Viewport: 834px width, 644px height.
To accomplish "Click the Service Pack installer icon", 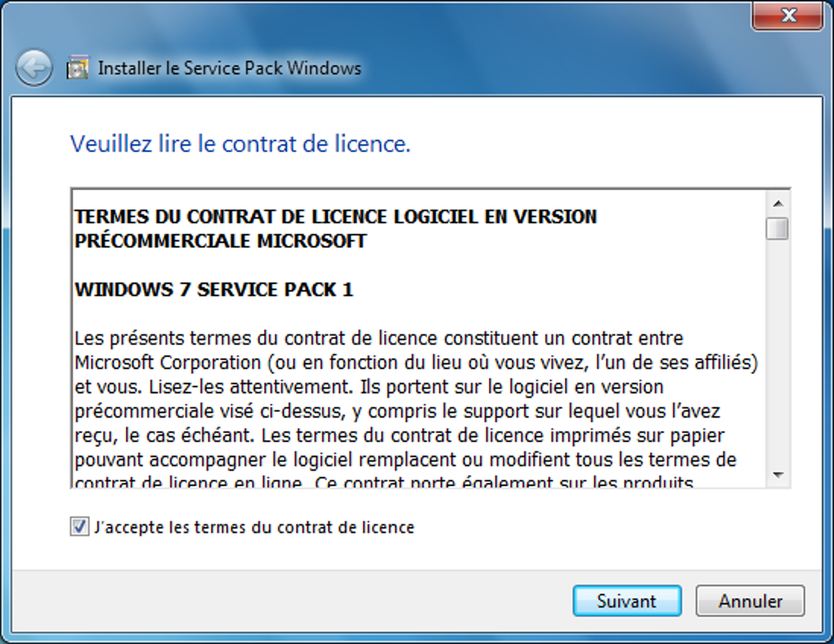I will point(78,69).
